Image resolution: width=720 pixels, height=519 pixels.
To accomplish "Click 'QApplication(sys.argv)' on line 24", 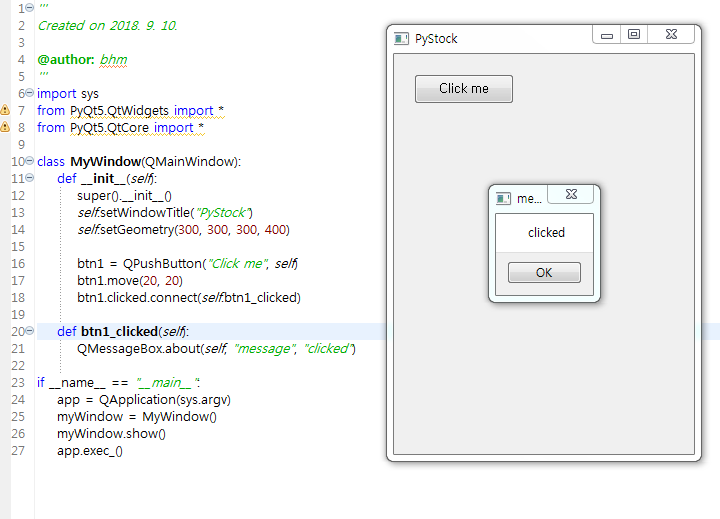I will pos(164,400).
